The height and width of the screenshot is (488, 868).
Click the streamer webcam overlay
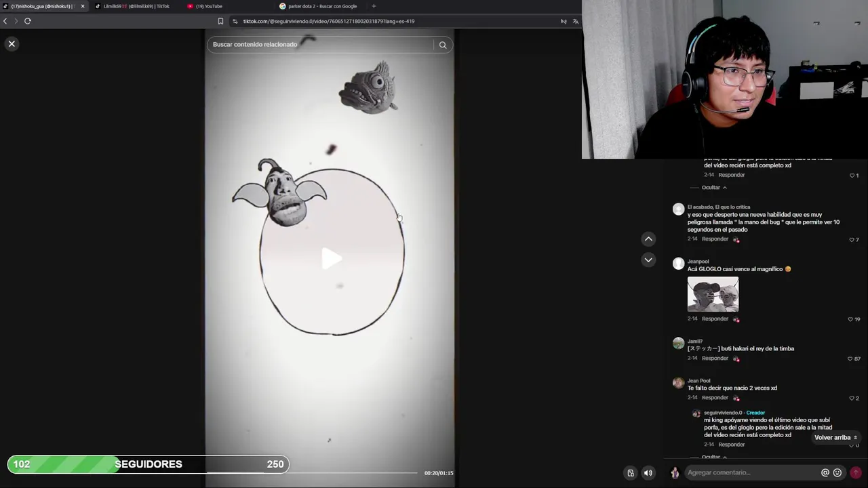[x=725, y=79]
